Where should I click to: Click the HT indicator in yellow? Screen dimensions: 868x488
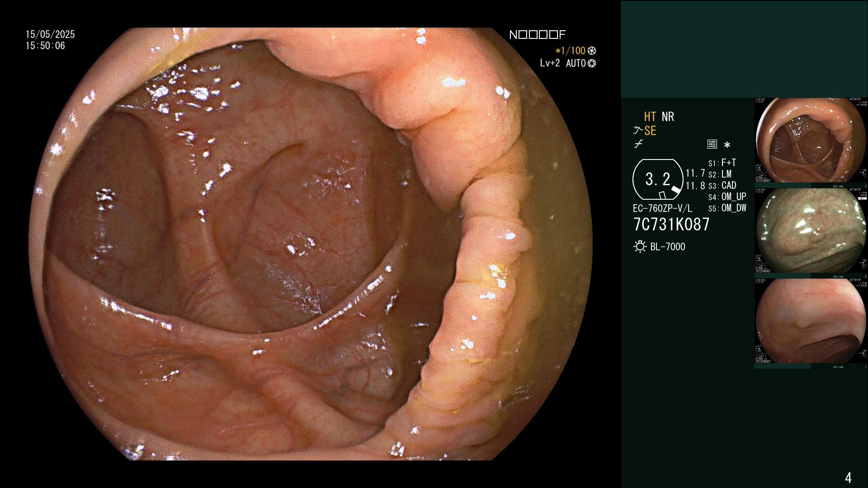[x=650, y=117]
